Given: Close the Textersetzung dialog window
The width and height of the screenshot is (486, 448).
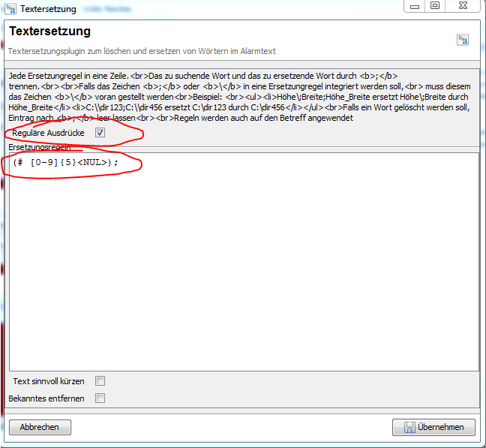Looking at the screenshot, I should pyautogui.click(x=462, y=6).
